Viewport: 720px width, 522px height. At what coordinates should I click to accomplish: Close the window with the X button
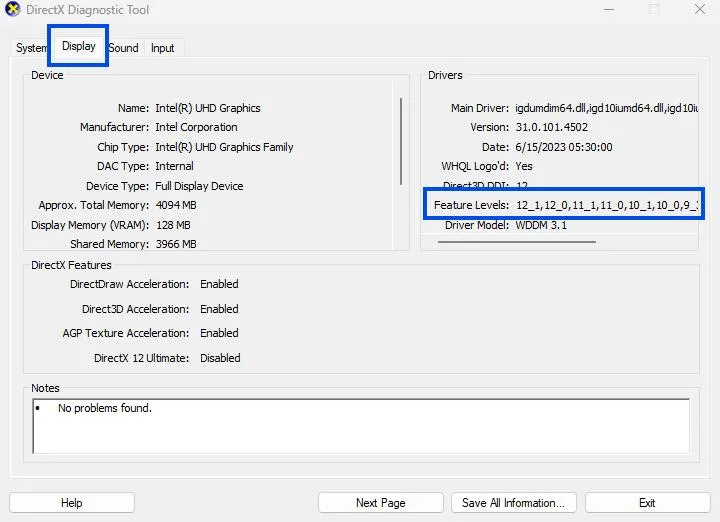coord(700,9)
